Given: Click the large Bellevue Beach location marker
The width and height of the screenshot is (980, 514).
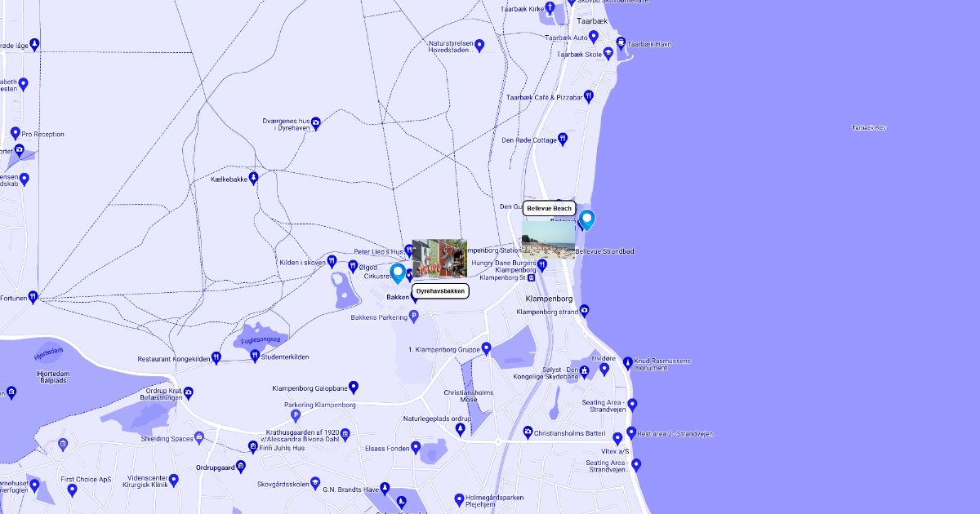Looking at the screenshot, I should coord(586,220).
